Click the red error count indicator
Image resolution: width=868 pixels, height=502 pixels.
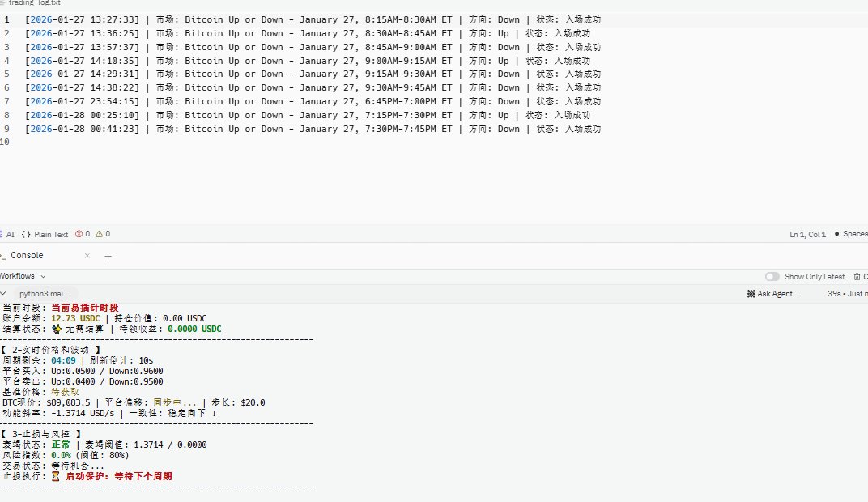[x=83, y=234]
